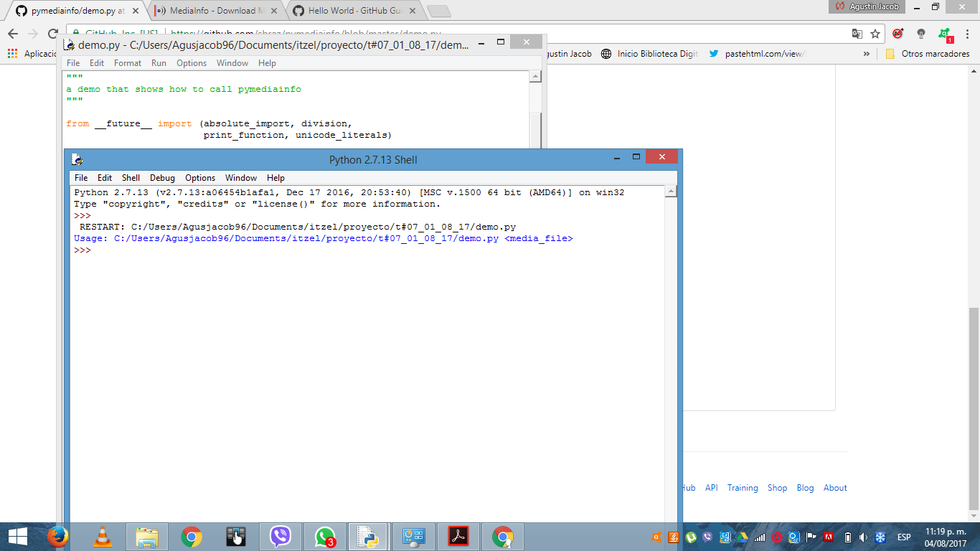Open Firefox from the taskbar

pyautogui.click(x=57, y=536)
